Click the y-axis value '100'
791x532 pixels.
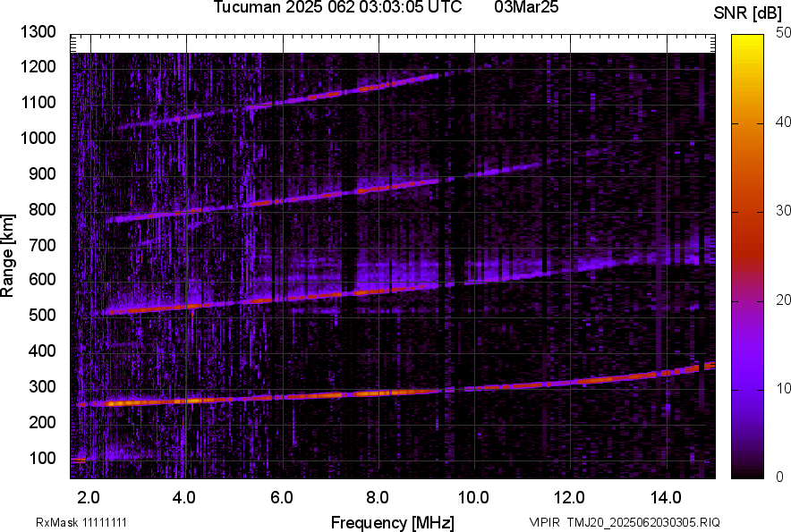coord(42,458)
